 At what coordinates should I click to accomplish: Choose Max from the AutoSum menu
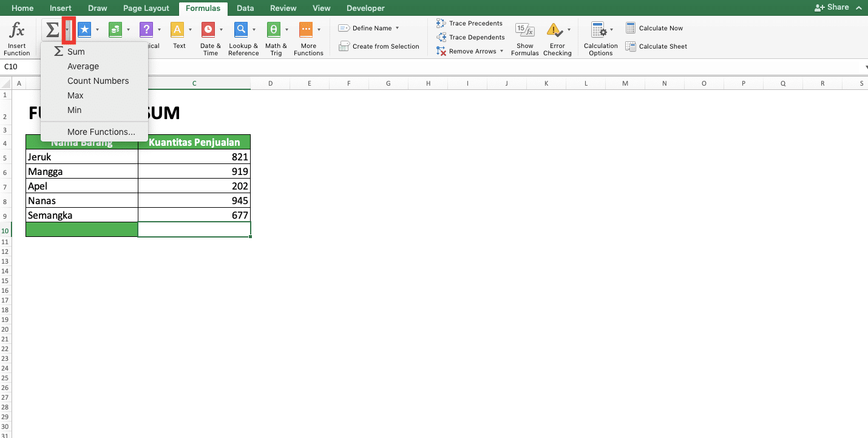click(x=94, y=95)
